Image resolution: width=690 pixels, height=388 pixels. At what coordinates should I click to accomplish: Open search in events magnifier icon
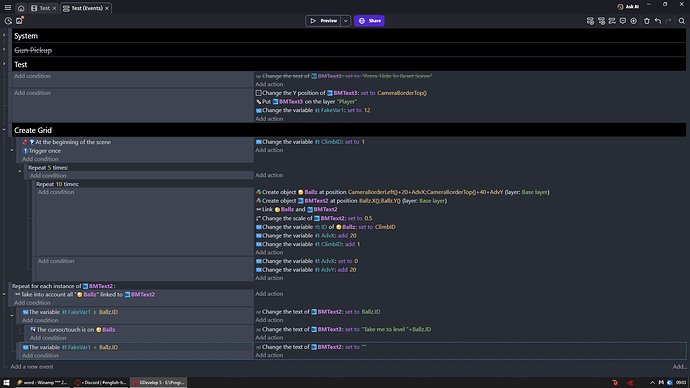click(x=682, y=21)
